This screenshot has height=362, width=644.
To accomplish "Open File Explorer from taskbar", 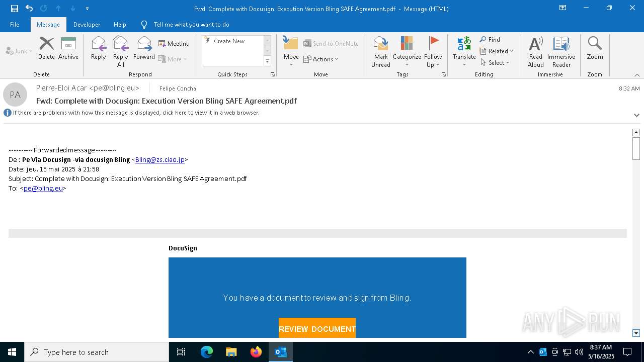I will coord(231,352).
